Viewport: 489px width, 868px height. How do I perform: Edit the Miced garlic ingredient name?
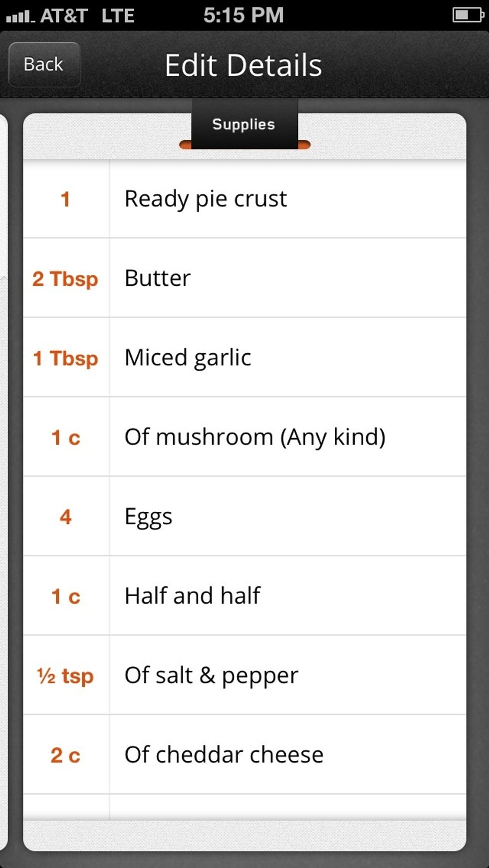(188, 357)
